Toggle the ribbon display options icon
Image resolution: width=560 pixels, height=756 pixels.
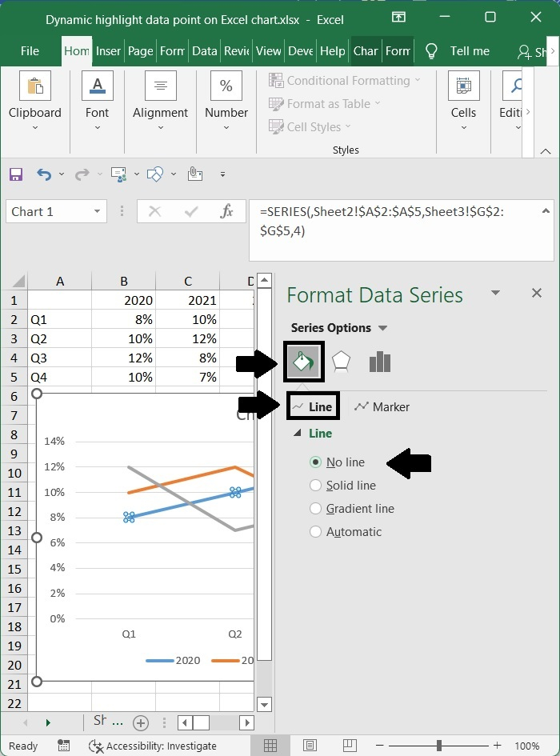coord(398,18)
